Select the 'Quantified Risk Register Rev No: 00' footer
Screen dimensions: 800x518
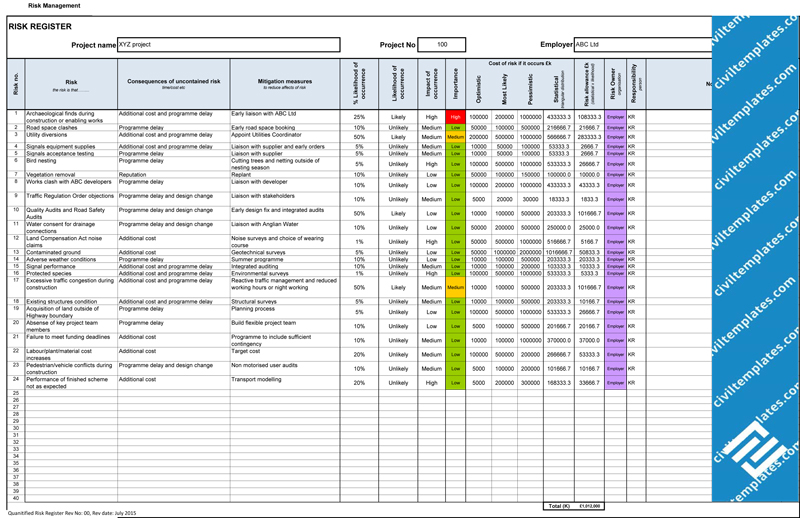point(72,513)
